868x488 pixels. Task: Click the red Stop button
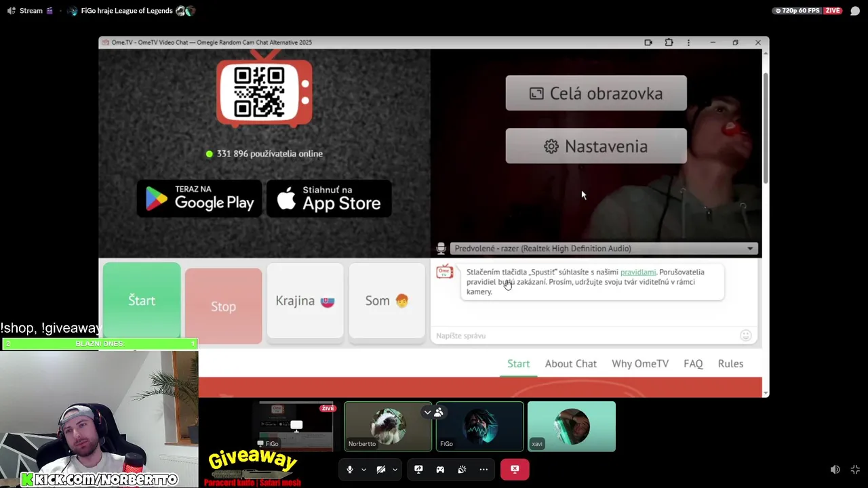[x=223, y=306]
